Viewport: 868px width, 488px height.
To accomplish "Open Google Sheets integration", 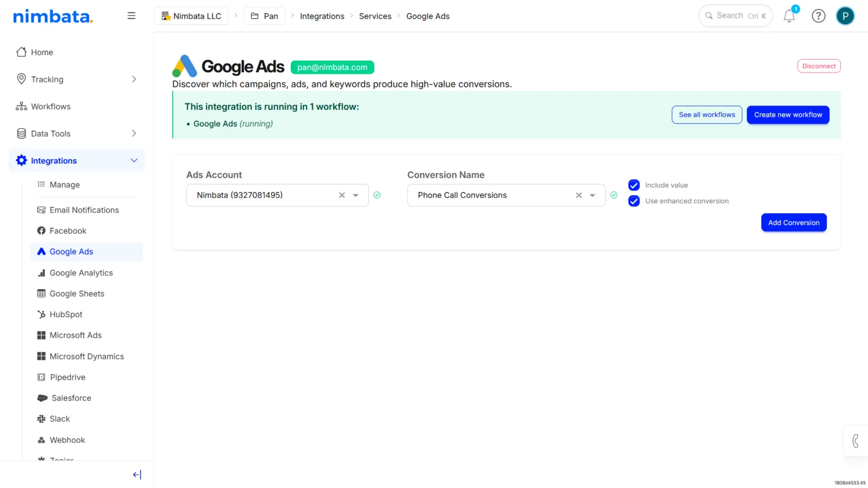I will [x=86, y=293].
